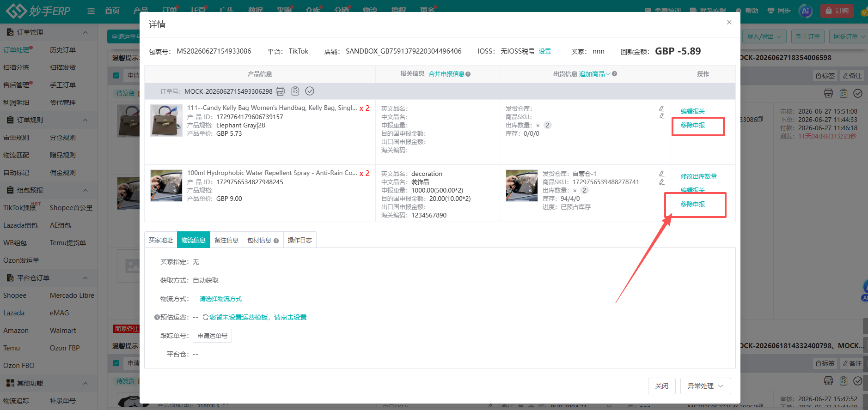Click the hamburger menu icon next to the 妙手ERP logo
This screenshot has height=410, width=868.
coord(91,11)
